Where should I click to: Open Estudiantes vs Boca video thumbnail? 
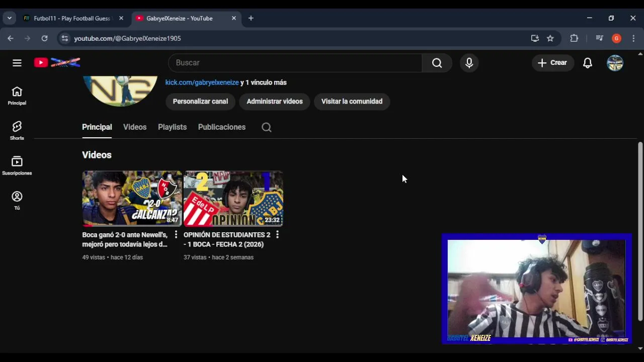233,199
